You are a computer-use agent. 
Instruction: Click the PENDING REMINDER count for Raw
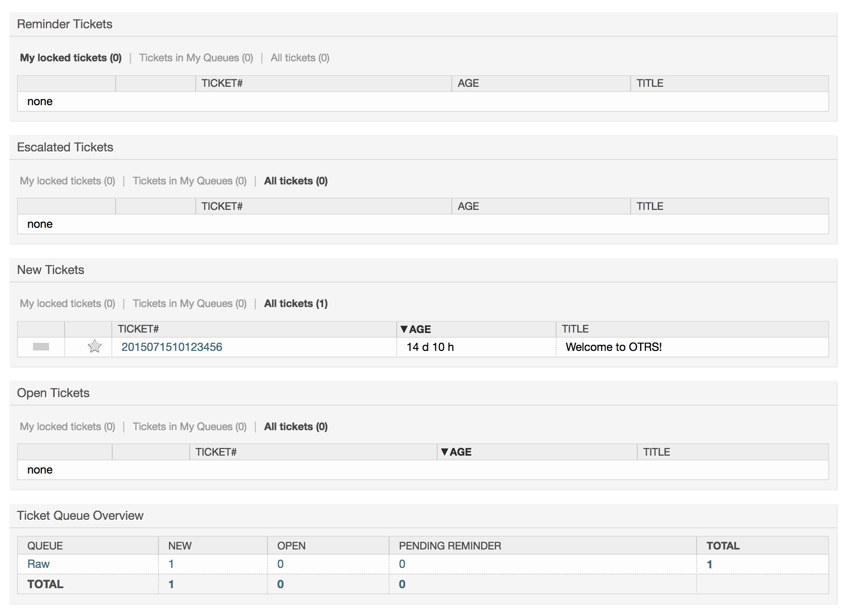pos(402,564)
